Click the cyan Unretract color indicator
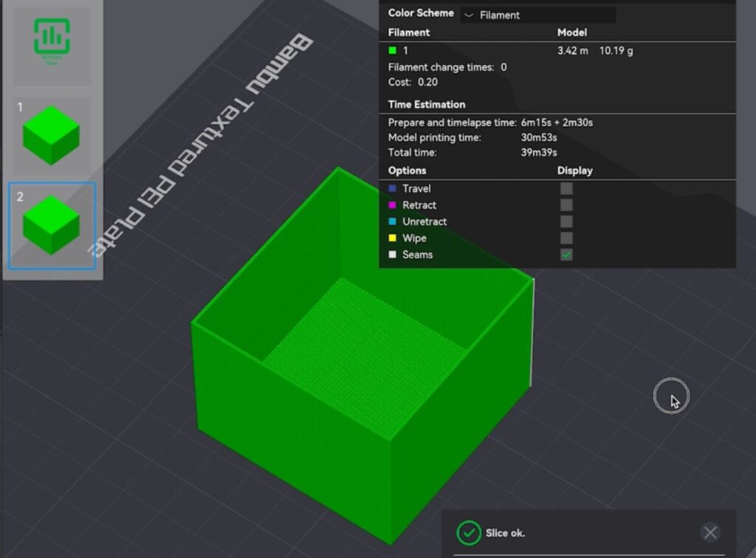The image size is (756, 558). point(393,221)
